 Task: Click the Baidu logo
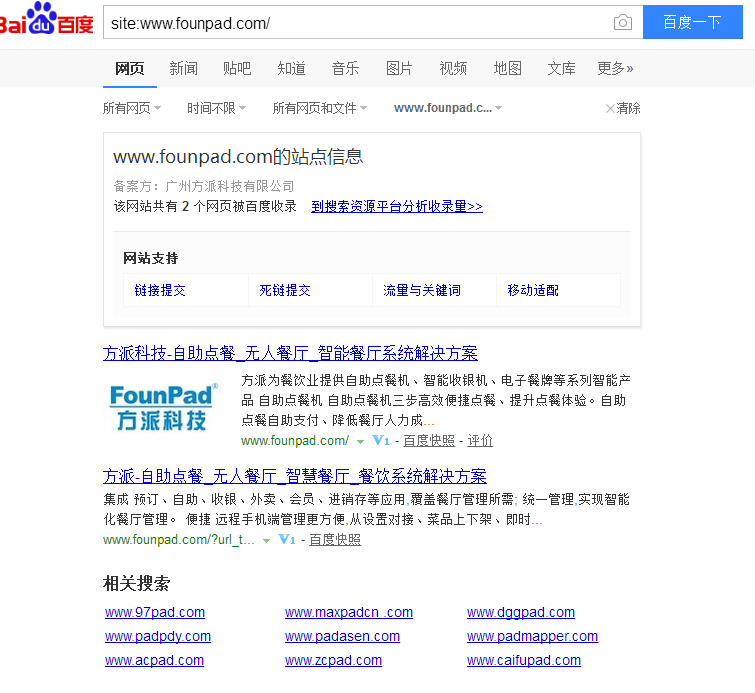(x=47, y=20)
